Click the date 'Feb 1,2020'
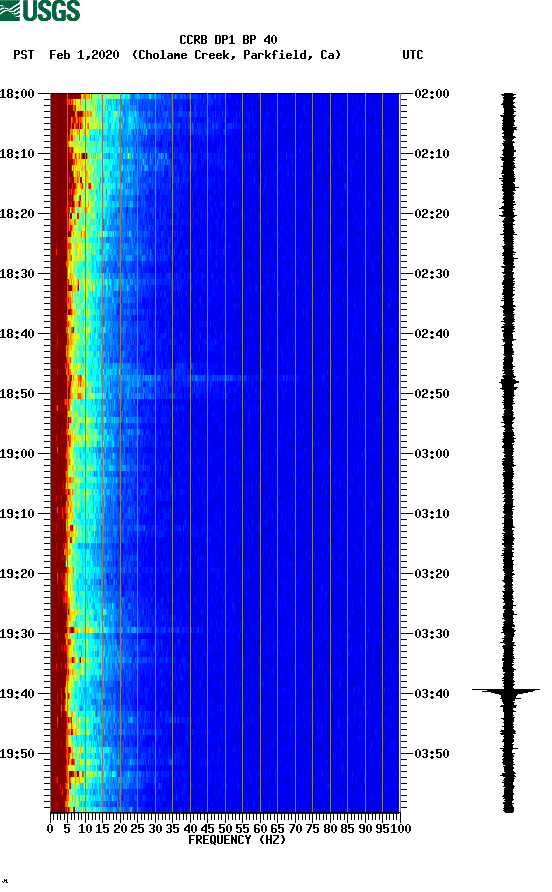The image size is (552, 892). (84, 55)
